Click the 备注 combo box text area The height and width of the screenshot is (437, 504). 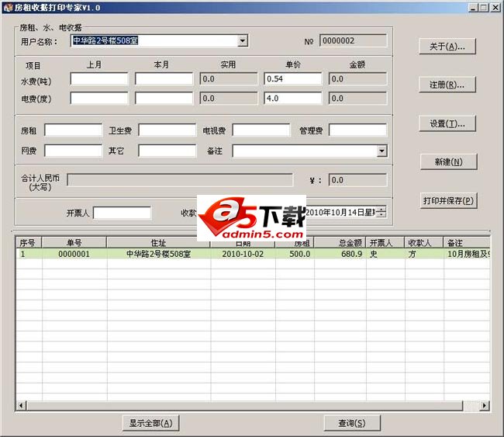(x=305, y=151)
